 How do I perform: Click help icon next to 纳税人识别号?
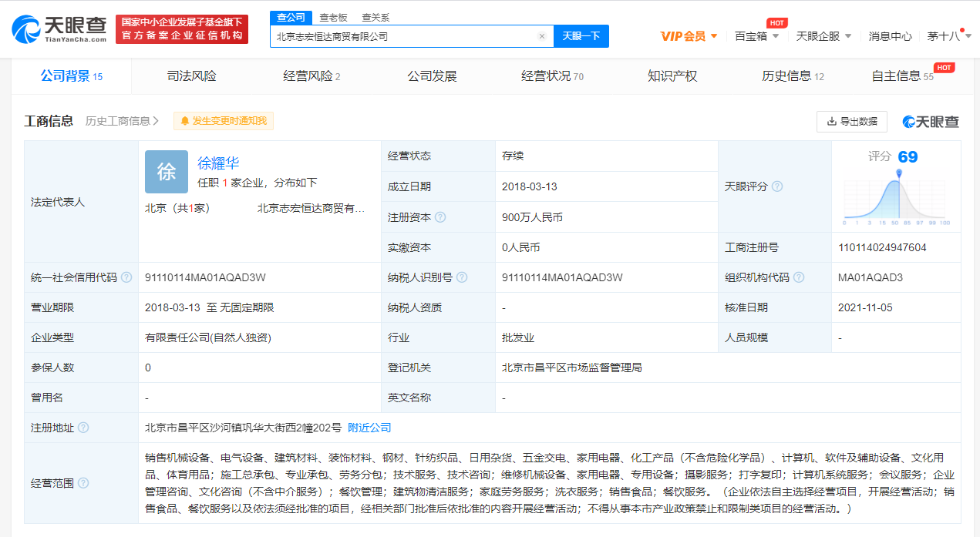[x=461, y=277]
